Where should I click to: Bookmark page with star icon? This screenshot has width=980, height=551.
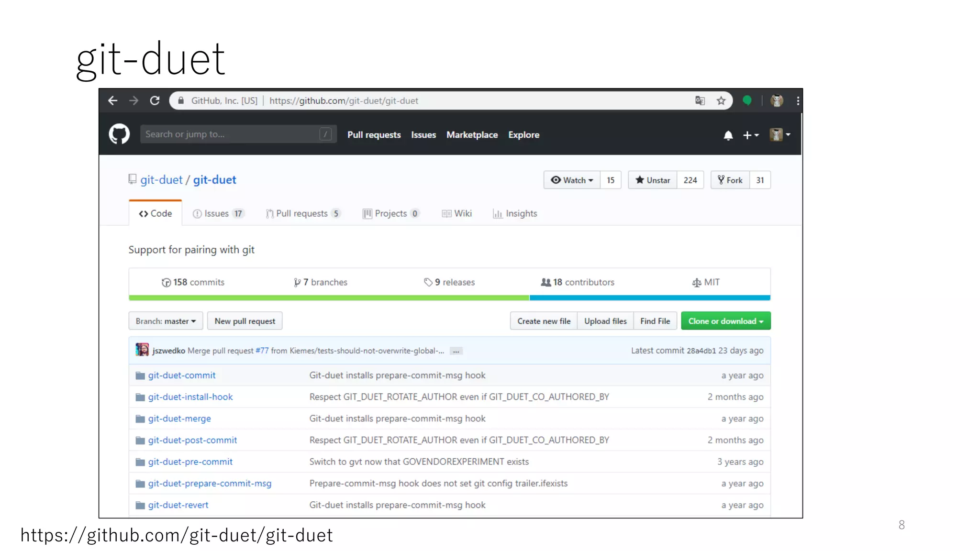point(721,100)
